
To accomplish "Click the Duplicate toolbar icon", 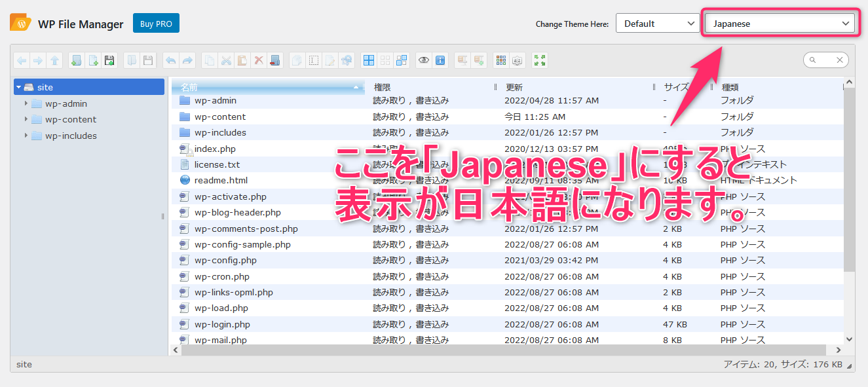I will tap(297, 60).
